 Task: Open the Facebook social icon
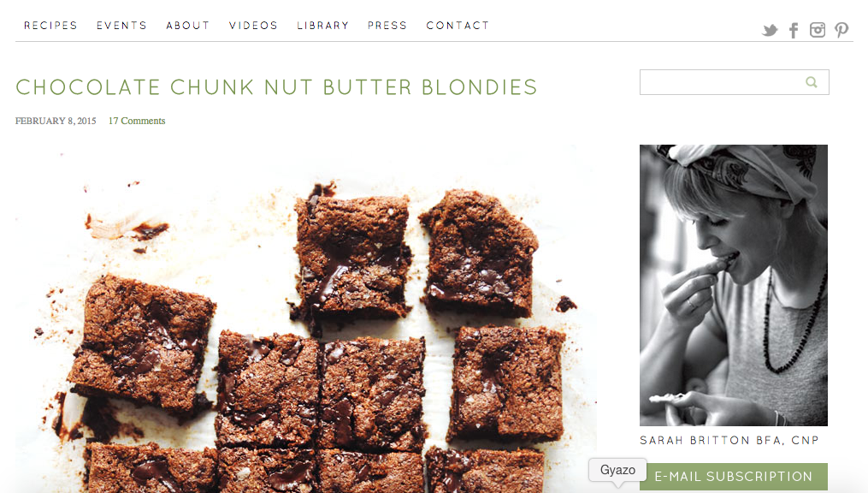pos(794,30)
